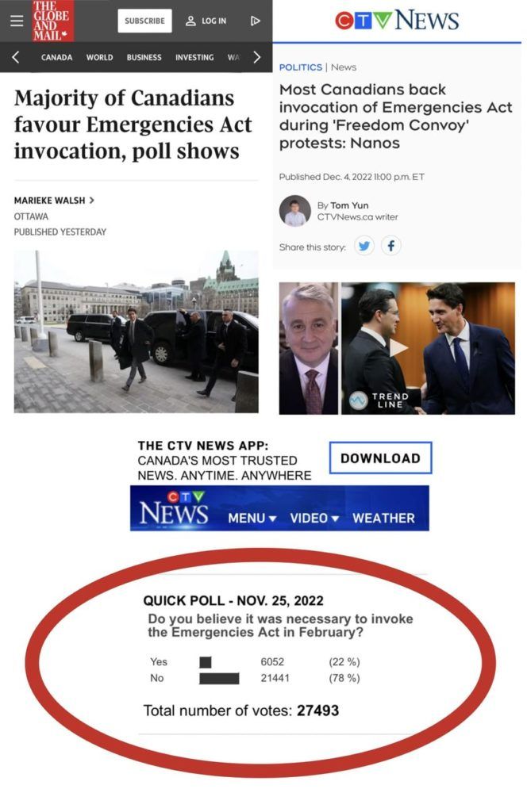The height and width of the screenshot is (812, 527).
Task: Click the SUBSCRIBE button
Action: pyautogui.click(x=144, y=21)
